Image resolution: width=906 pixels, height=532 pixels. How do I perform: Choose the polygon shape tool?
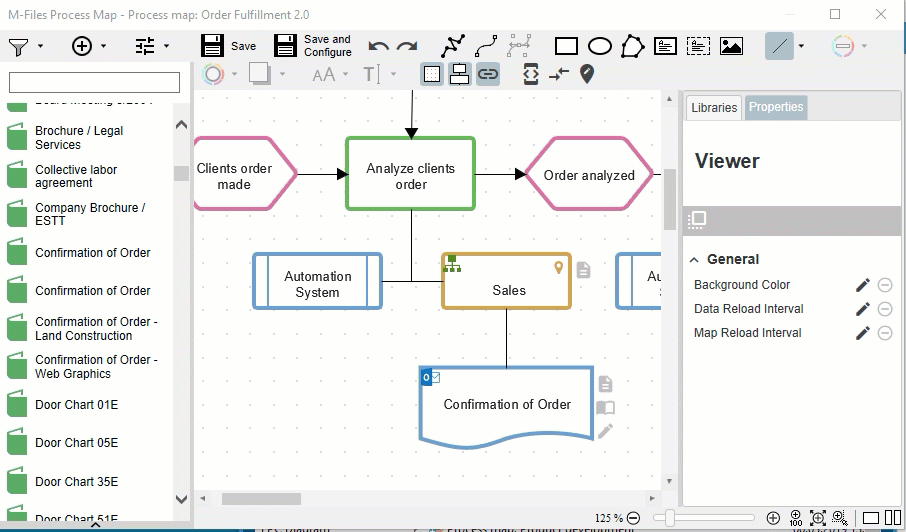pyautogui.click(x=633, y=46)
